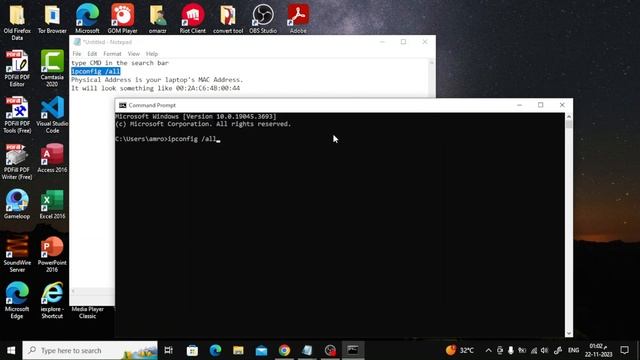Launch iexplore Shortcut on desktop
The height and width of the screenshot is (360, 640).
52,300
